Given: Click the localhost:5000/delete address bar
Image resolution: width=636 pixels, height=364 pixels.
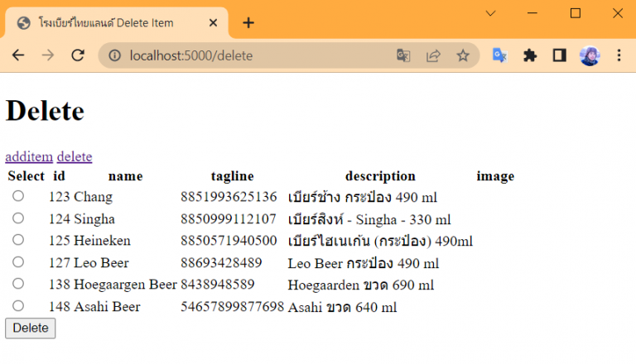Looking at the screenshot, I should (248, 55).
